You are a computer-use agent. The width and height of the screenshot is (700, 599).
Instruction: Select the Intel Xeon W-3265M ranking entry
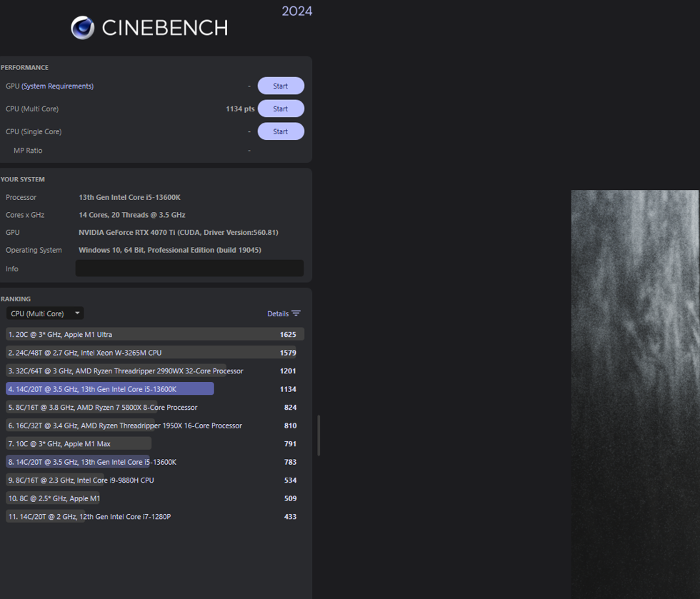pyautogui.click(x=155, y=353)
